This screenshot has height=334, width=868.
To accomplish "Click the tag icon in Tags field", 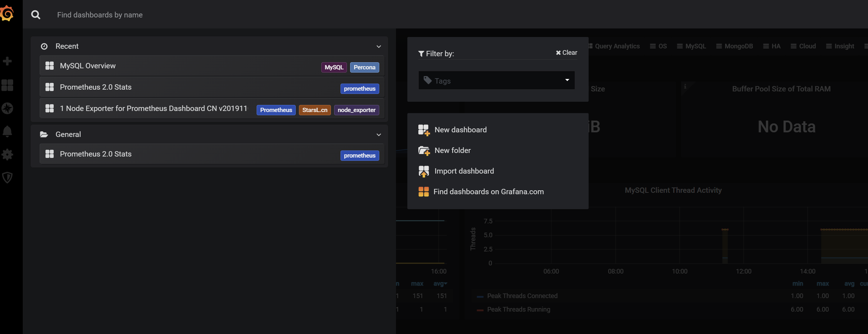I will pyautogui.click(x=428, y=80).
